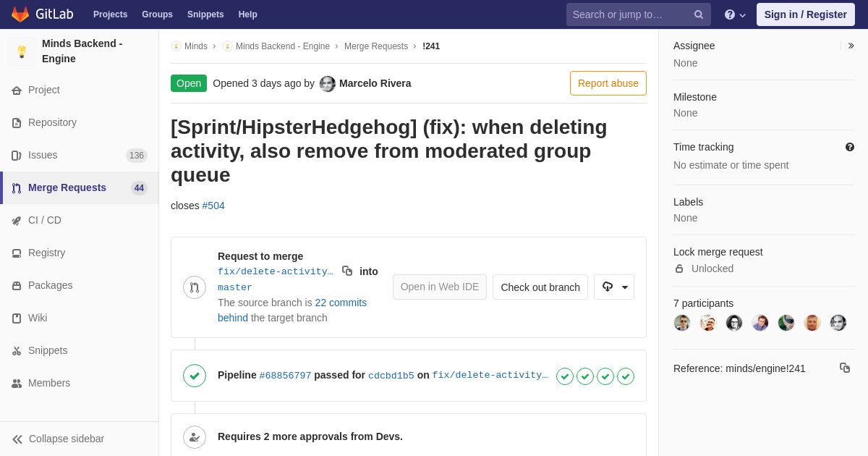Click the Project home icon in sidebar
The width and height of the screenshot is (868, 456).
coord(17,90)
